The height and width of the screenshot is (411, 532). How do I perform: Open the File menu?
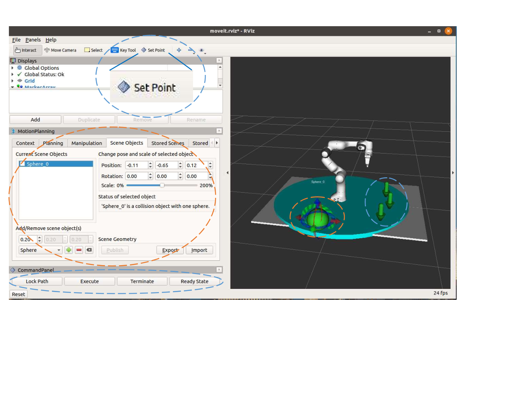(x=16, y=40)
